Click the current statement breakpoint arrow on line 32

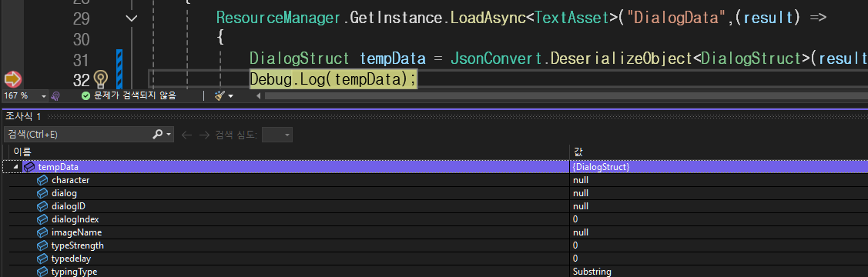tap(12, 79)
